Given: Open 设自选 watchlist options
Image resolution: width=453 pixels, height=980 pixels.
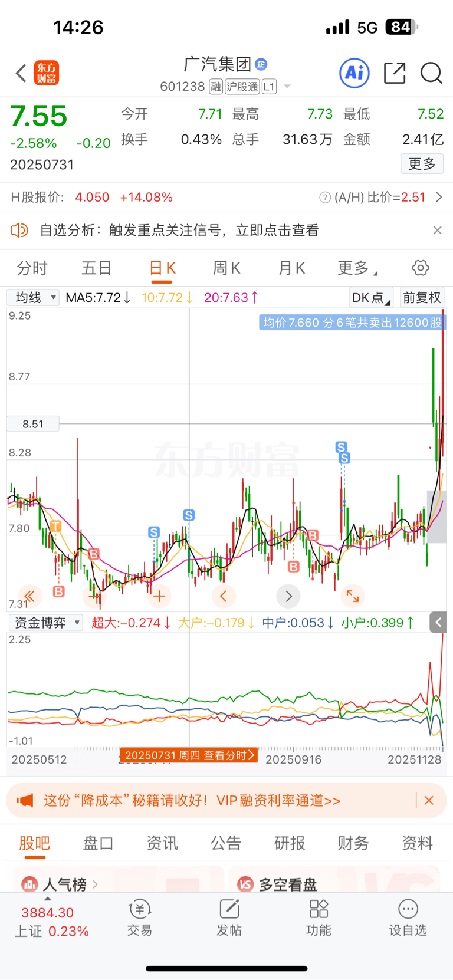Looking at the screenshot, I should coord(408,918).
